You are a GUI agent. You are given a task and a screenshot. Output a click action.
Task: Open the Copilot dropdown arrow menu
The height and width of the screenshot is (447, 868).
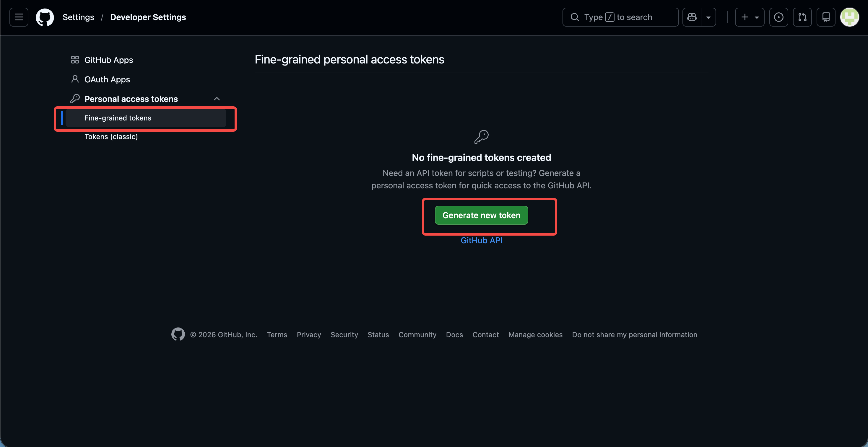(x=708, y=17)
